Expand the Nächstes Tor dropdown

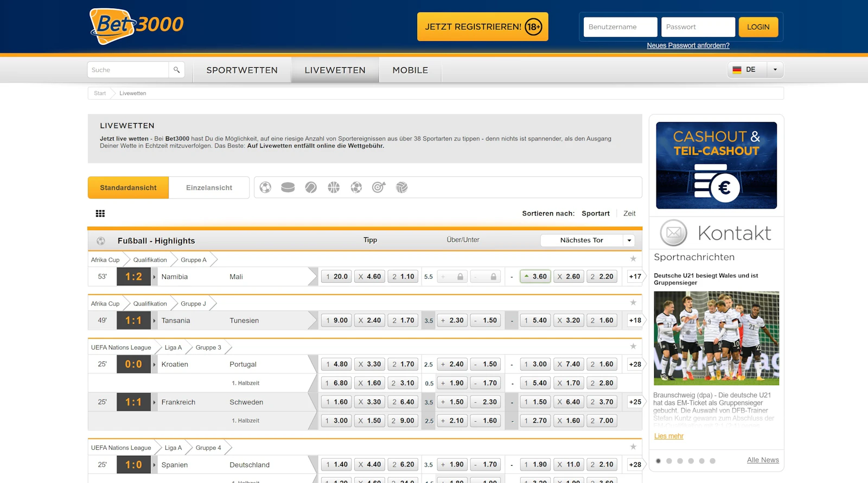click(x=629, y=240)
